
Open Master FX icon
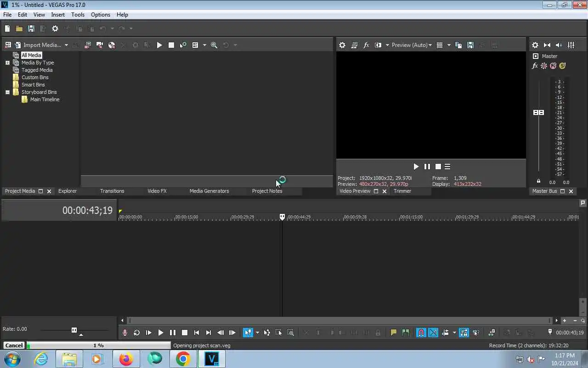535,66
